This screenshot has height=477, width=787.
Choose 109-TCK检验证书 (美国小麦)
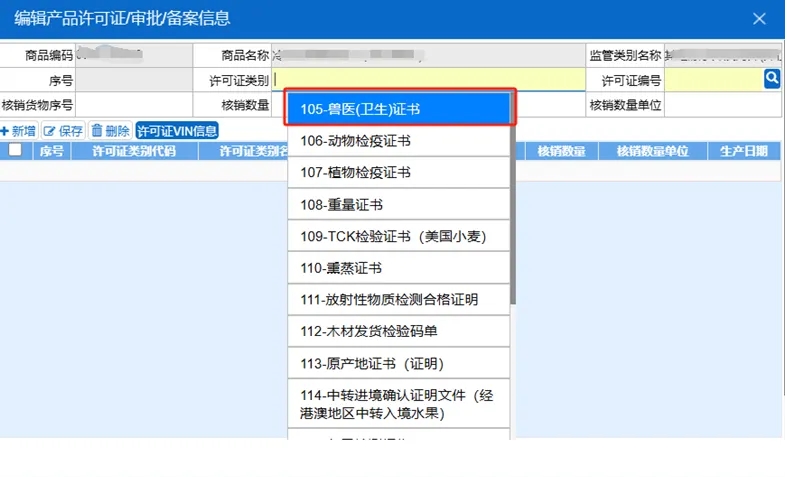pyautogui.click(x=398, y=237)
